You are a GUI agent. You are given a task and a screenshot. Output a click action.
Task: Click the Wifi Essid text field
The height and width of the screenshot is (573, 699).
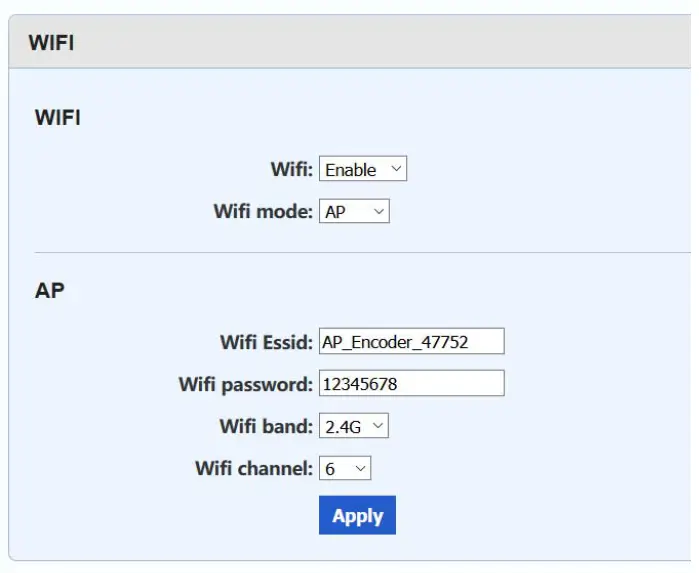click(x=411, y=342)
